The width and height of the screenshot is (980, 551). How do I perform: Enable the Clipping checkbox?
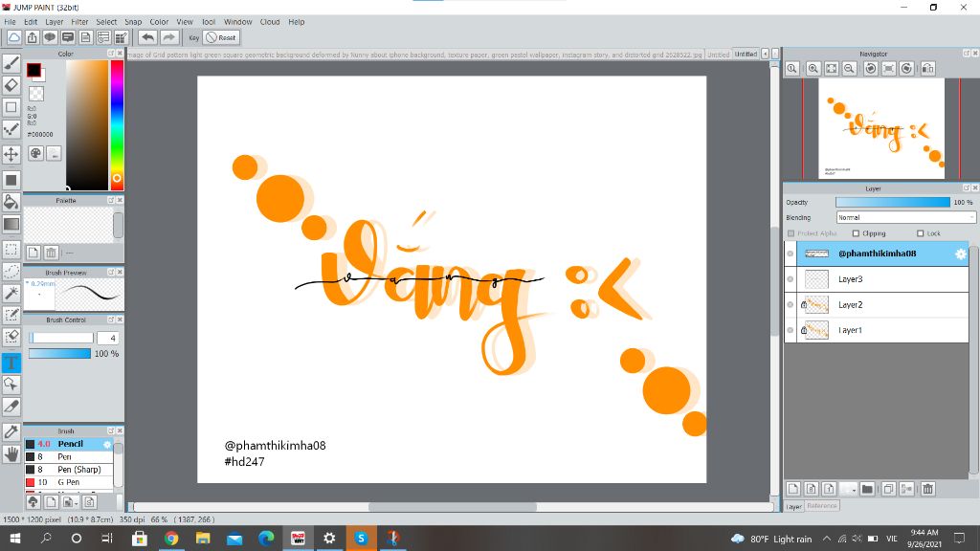(x=857, y=233)
